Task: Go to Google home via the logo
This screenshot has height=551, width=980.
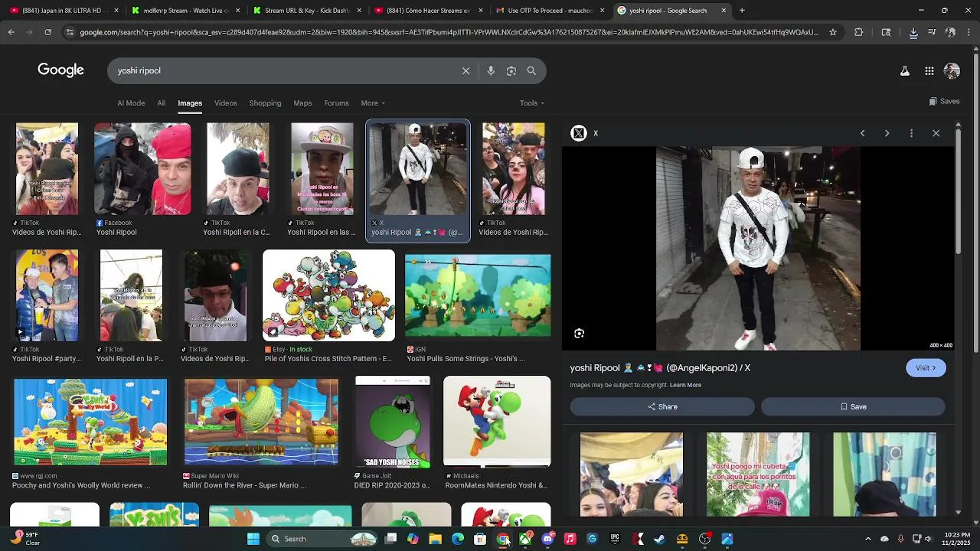Action: click(60, 70)
